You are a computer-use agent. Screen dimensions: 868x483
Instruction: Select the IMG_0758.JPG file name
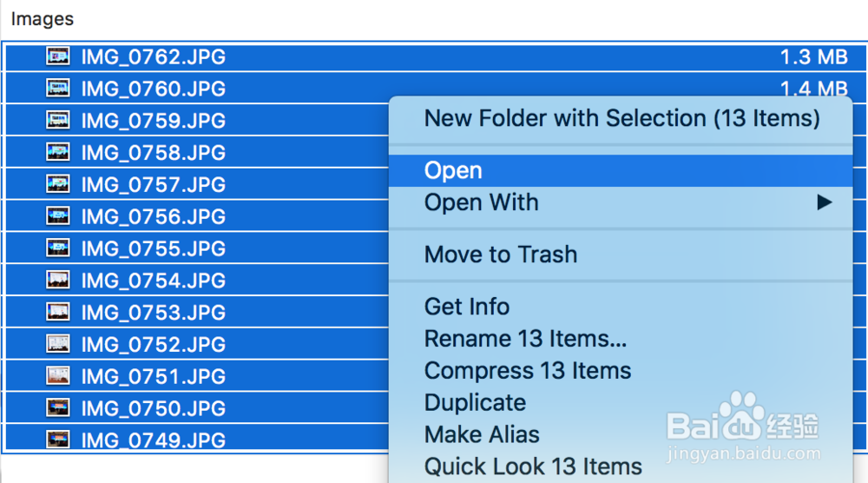tap(153, 153)
